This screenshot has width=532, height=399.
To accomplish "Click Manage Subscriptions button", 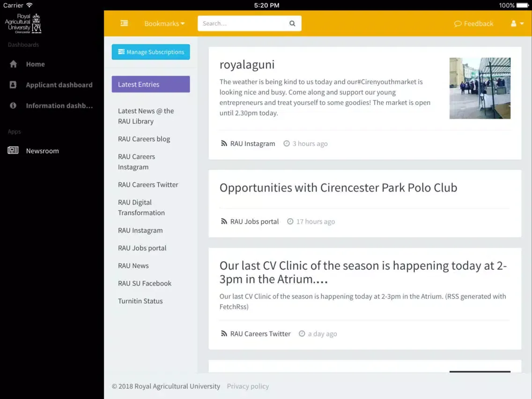I will (151, 52).
